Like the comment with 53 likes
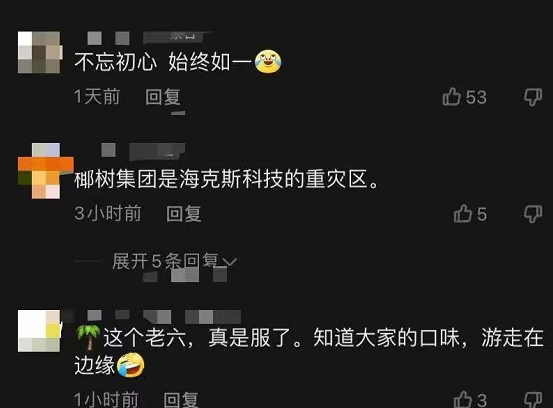The width and height of the screenshot is (553, 408). coord(451,97)
